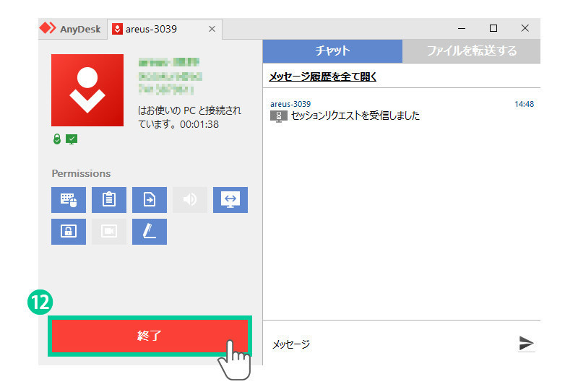Click the send message arrow icon
Image resolution: width=578 pixels, height=392 pixels.
click(x=527, y=344)
